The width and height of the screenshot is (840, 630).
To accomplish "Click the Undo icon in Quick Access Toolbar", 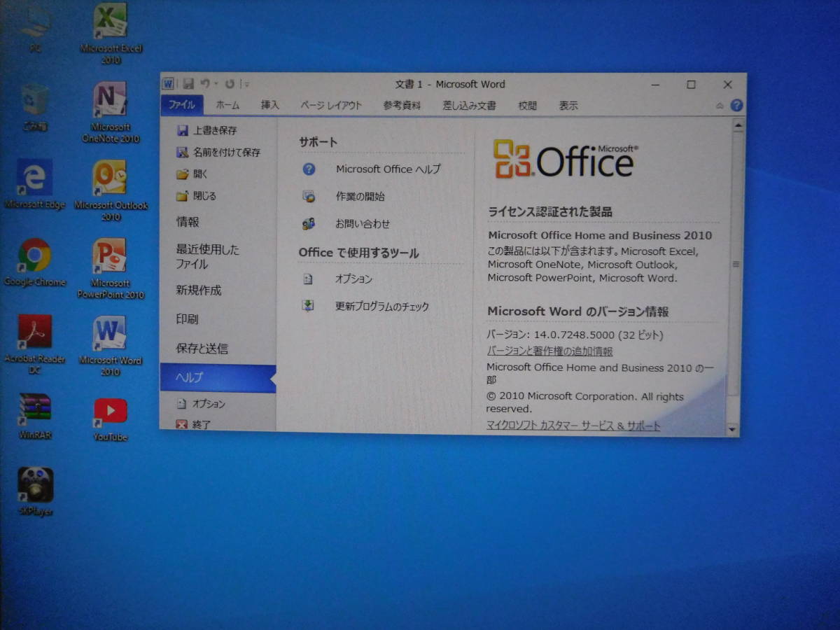I will (205, 84).
